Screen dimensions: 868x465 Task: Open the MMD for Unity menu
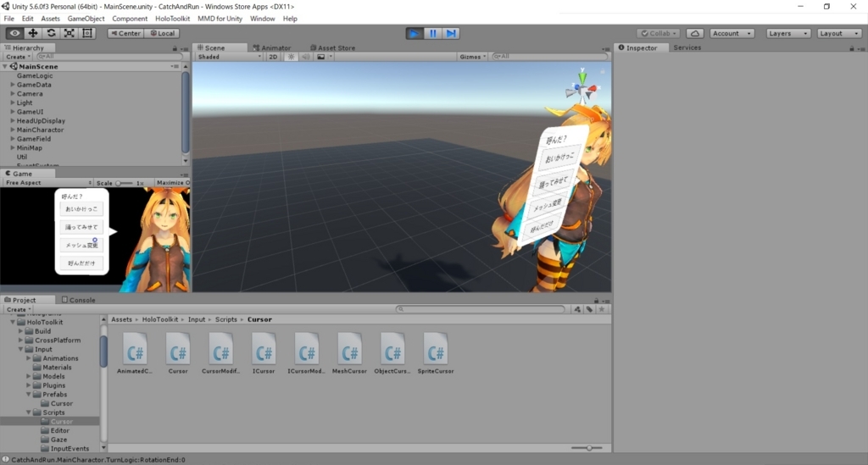tap(220, 19)
